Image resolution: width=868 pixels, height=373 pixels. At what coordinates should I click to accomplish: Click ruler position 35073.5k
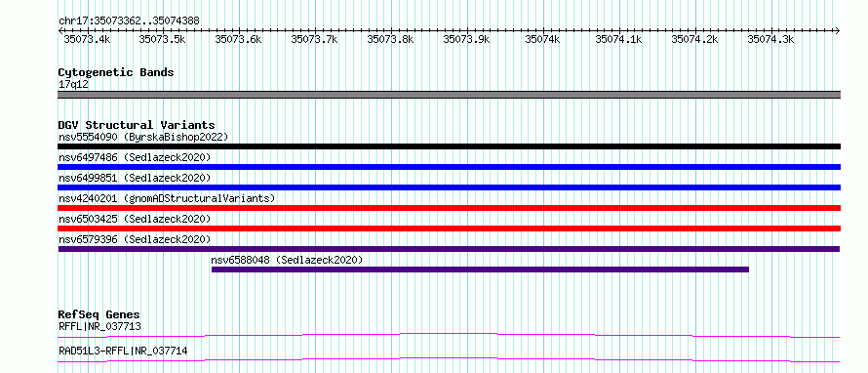(163, 39)
